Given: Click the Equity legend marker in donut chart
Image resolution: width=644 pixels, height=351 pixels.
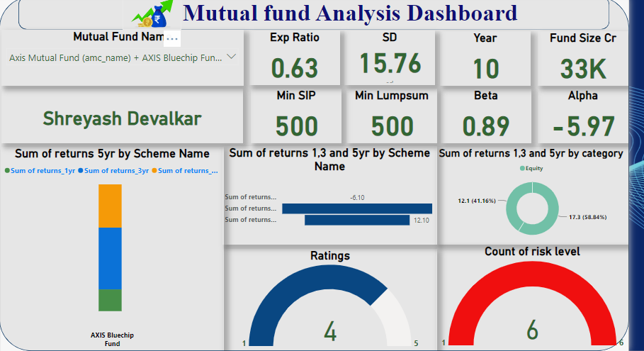Looking at the screenshot, I should tap(522, 168).
